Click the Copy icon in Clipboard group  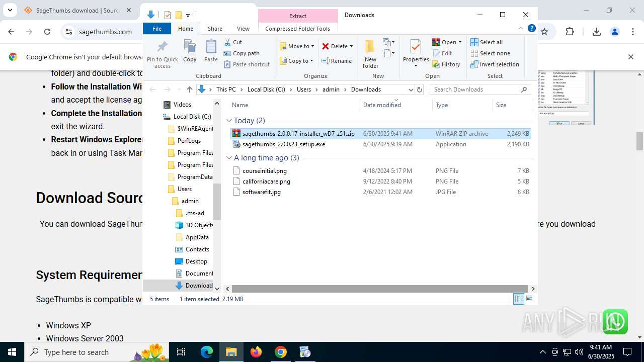point(190,48)
